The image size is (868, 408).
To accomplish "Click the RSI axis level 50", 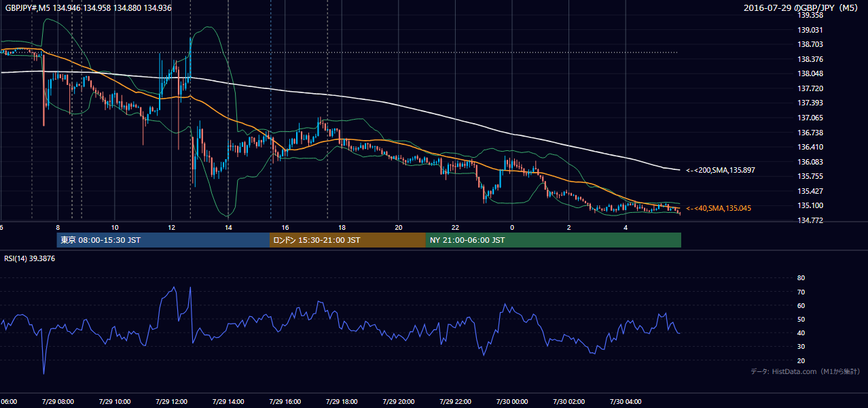I will coord(801,319).
